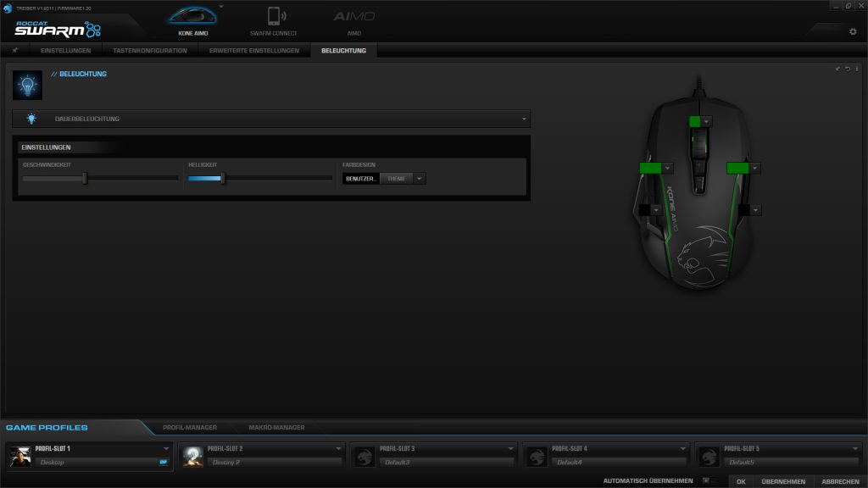The height and width of the screenshot is (488, 868).
Task: Switch to the Einstellungen tab
Action: (65, 50)
